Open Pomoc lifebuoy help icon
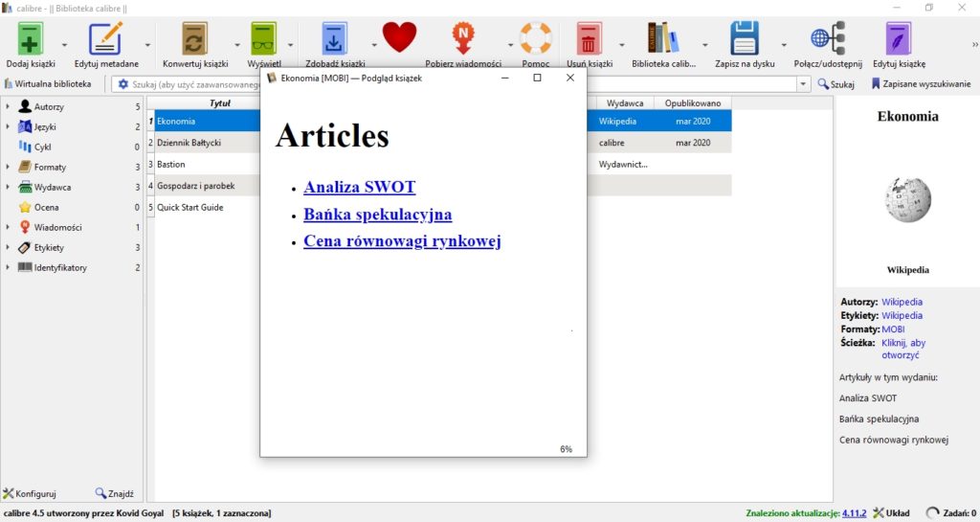 [x=536, y=38]
